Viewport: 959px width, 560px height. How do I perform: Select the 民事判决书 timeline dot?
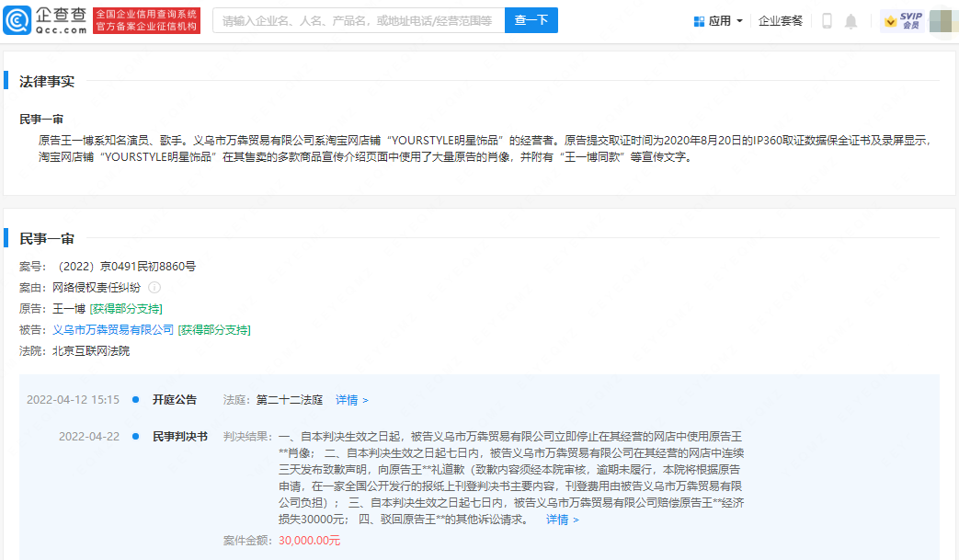136,437
